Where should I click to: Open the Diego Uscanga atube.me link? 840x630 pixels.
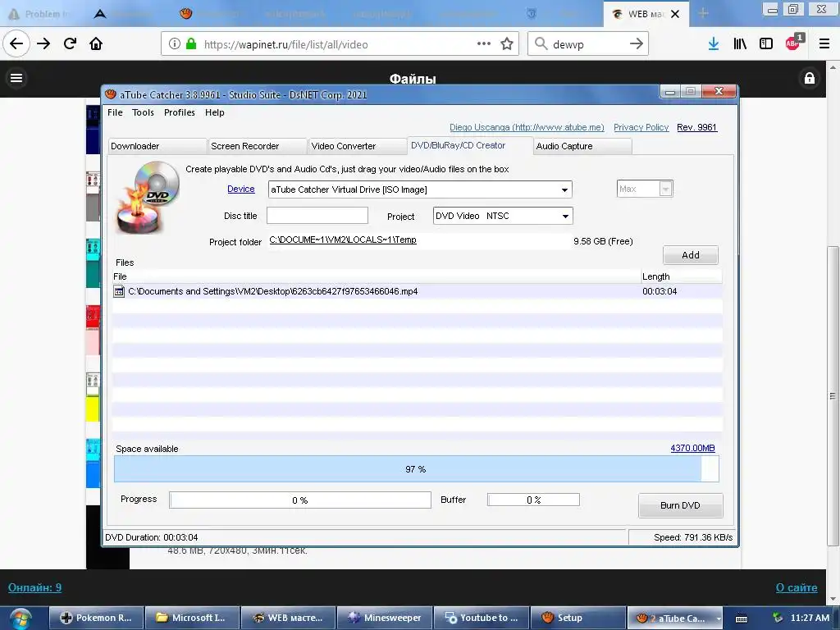[527, 127]
